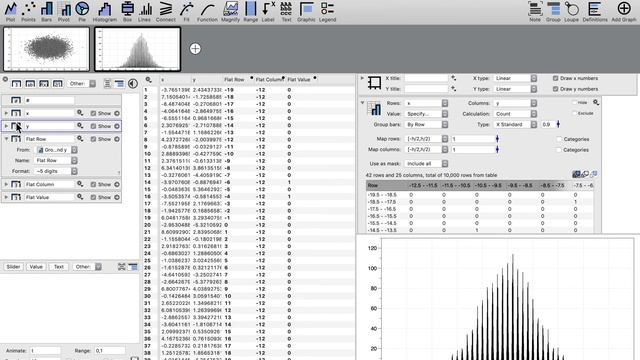Image resolution: width=640 pixels, height=360 pixels.
Task: Open the Y type Linear dropdown
Action: [x=515, y=89]
